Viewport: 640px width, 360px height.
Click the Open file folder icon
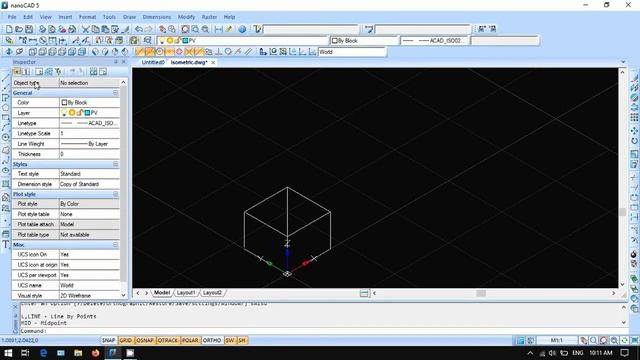(x=19, y=29)
